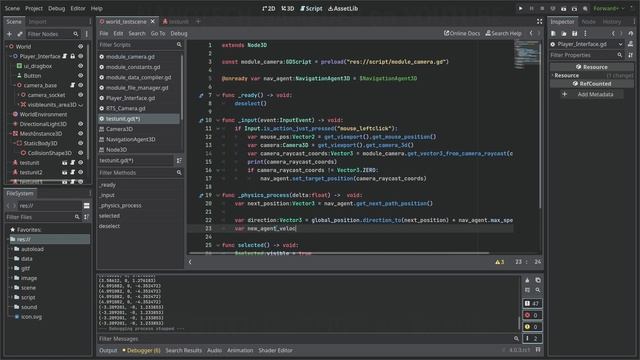Fold the _input function at line 10
The width and height of the screenshot is (640, 360).
click(218, 120)
